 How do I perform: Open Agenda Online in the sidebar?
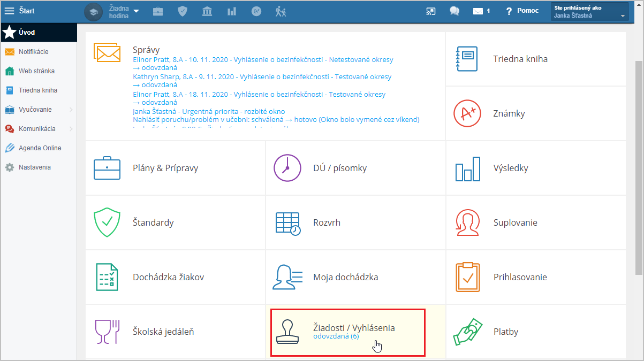click(39, 148)
